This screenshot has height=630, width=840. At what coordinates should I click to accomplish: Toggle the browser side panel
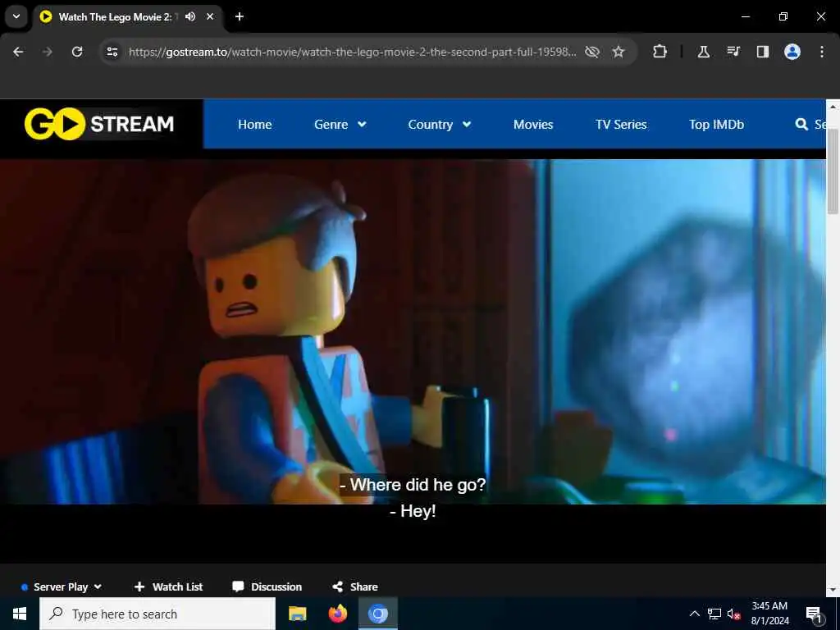click(x=763, y=52)
